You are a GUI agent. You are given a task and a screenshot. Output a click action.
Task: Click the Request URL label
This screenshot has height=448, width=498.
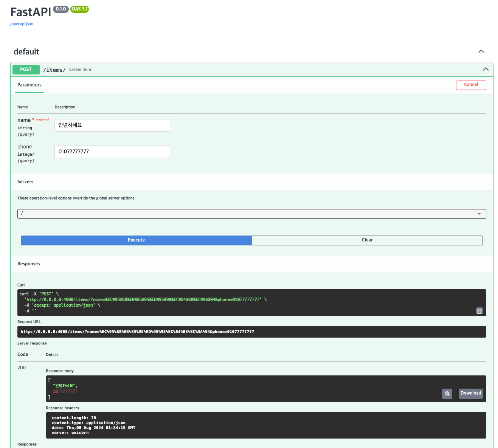29,322
